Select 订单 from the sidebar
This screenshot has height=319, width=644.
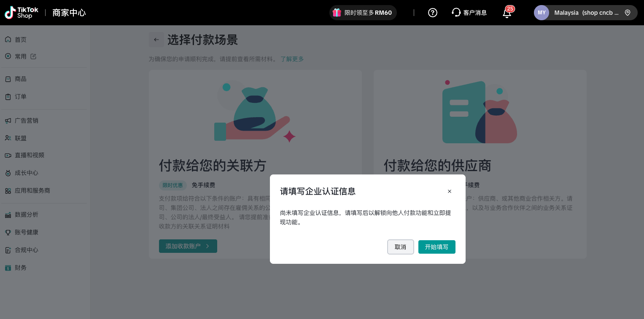coord(21,97)
